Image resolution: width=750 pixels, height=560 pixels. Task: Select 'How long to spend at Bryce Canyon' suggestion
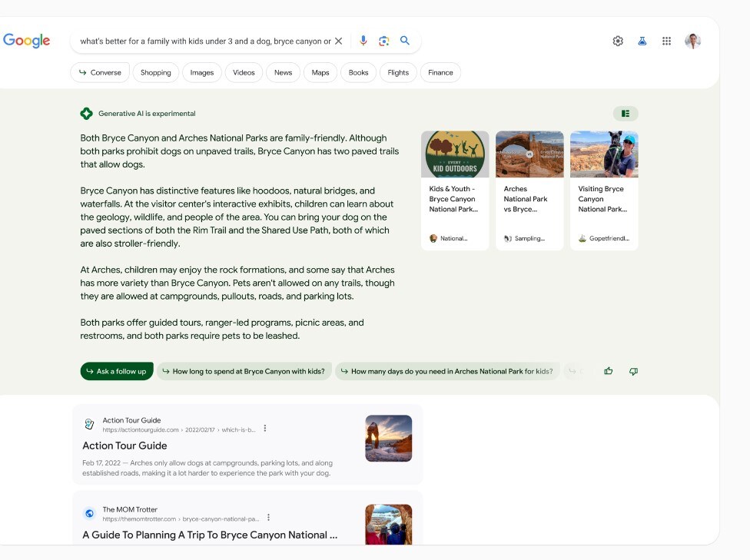coord(244,371)
